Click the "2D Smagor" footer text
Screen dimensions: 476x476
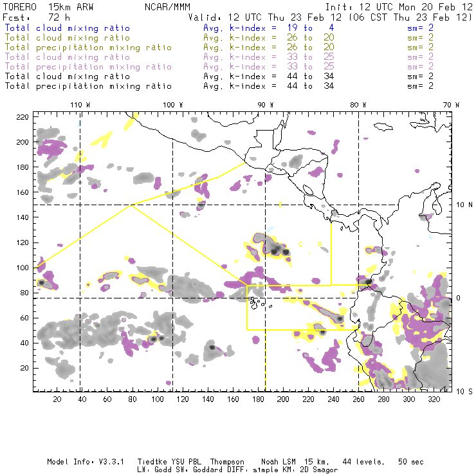[319, 470]
